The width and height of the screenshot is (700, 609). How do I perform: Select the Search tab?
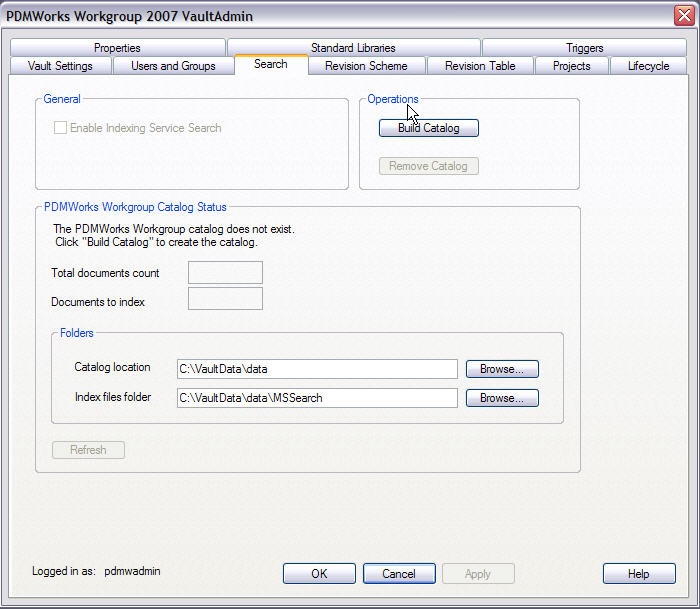pos(271,64)
